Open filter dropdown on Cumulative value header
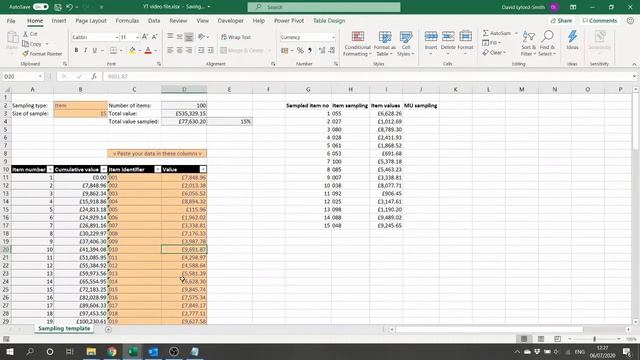640x360 pixels. click(104, 169)
